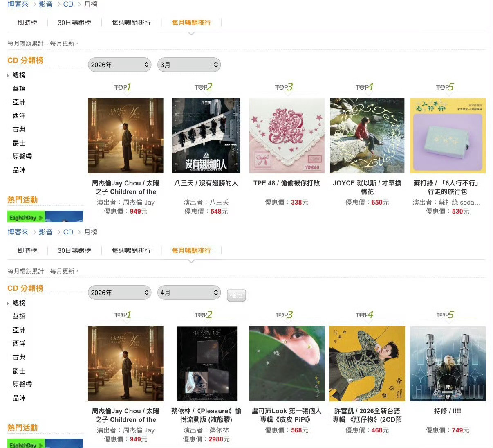Click performer link 八三夭
Viewport: 493px width, 448px height.
point(219,202)
